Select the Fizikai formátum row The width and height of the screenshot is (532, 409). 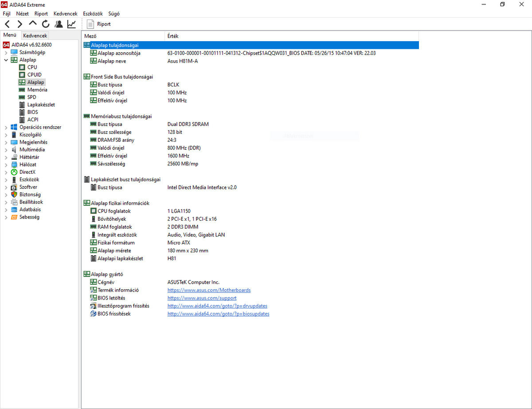tap(251, 243)
